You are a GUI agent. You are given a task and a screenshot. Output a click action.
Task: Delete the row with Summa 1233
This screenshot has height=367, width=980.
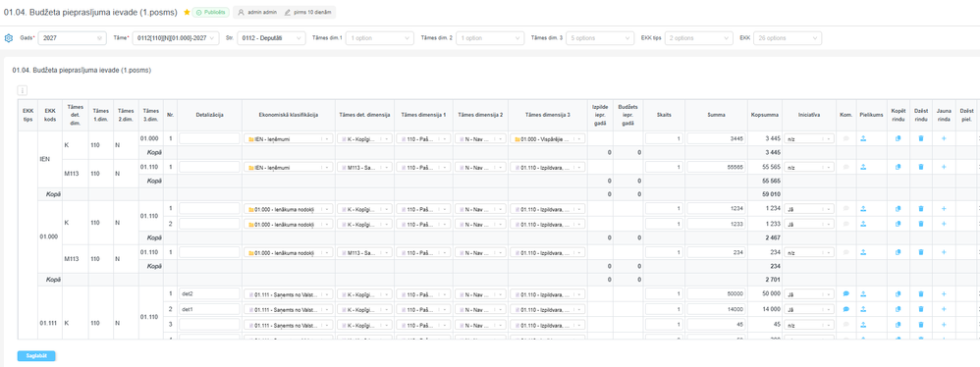tap(921, 224)
